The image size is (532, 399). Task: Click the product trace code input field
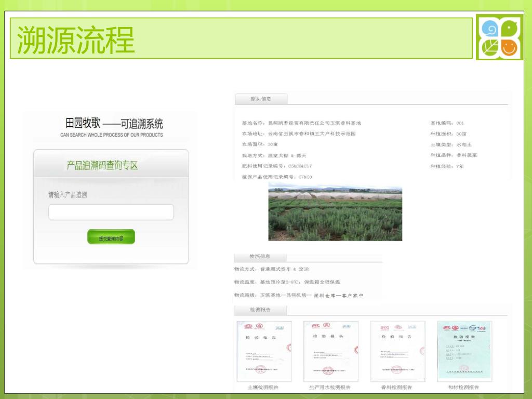[111, 212]
